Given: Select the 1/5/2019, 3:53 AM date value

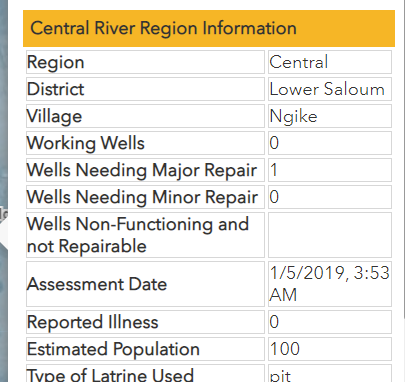Looking at the screenshot, I should (329, 284).
